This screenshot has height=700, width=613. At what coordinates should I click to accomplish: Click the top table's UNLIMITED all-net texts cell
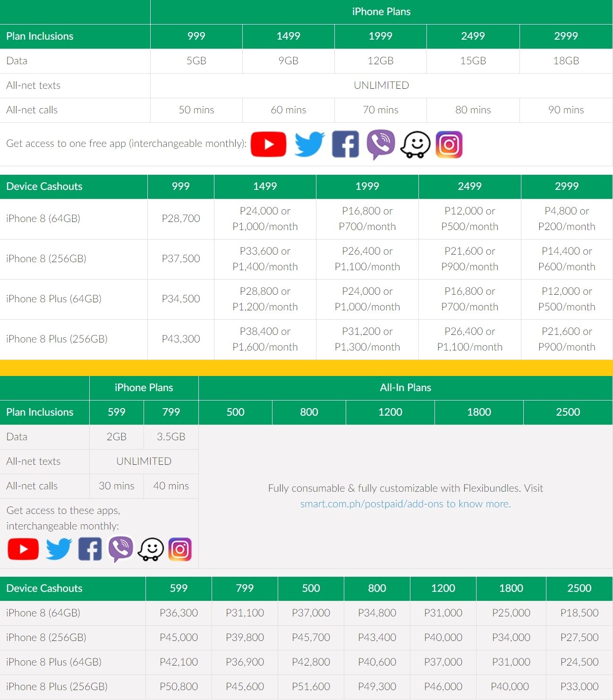[382, 85]
